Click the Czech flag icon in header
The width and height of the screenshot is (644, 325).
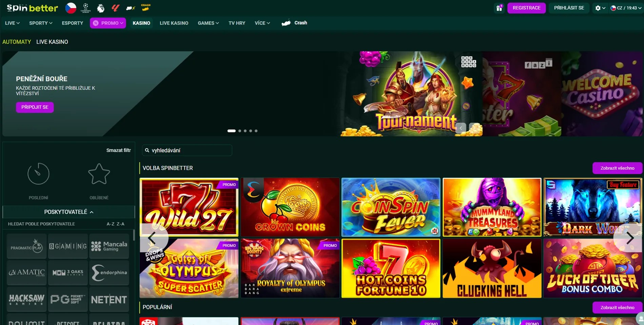tap(71, 8)
